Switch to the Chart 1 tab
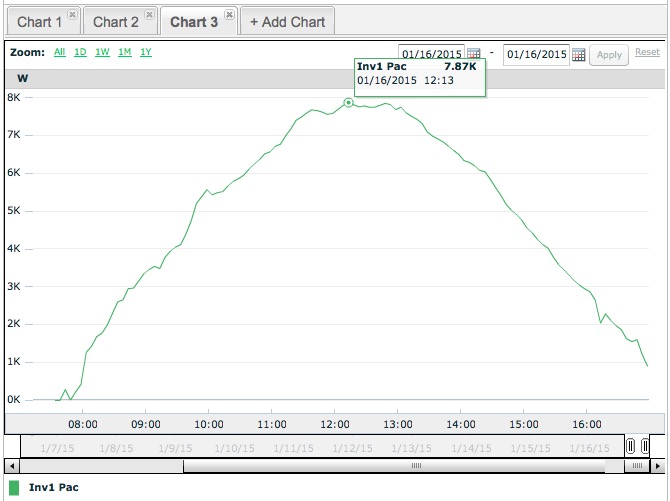 click(x=39, y=21)
